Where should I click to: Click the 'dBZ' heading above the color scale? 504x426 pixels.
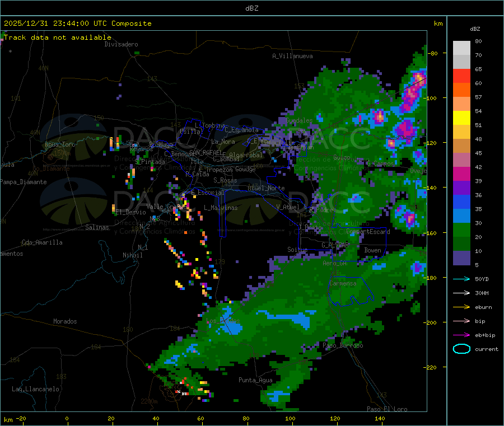click(x=475, y=29)
